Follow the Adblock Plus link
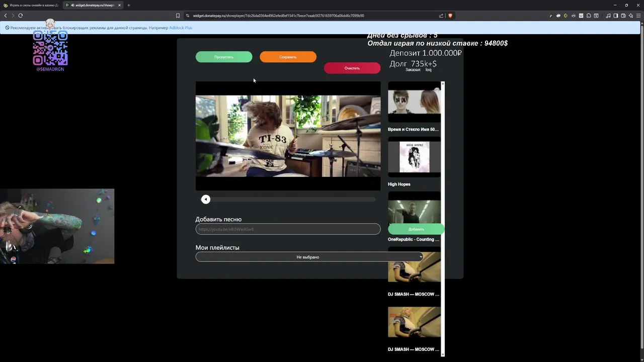Viewport: 644px width, 362px height. [181, 28]
